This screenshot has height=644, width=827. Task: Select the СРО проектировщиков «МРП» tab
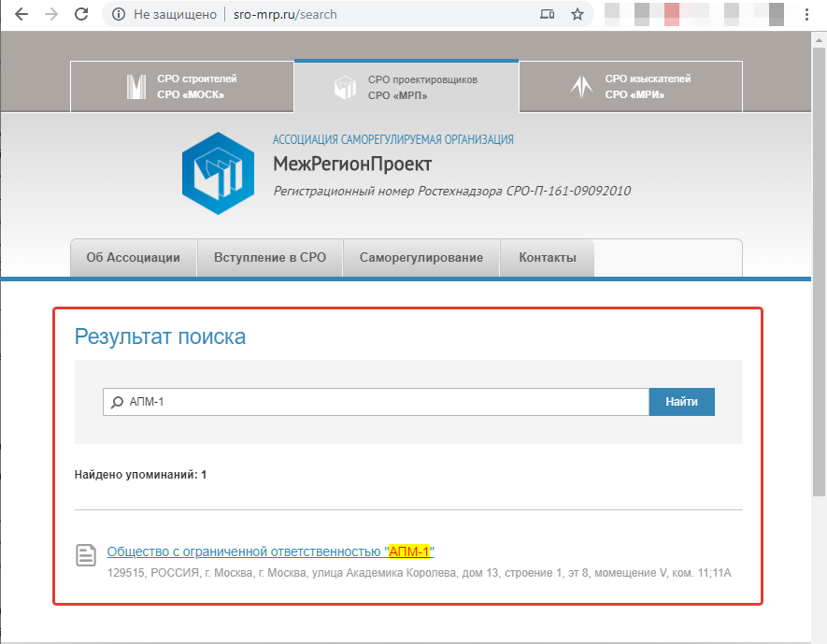point(406,87)
